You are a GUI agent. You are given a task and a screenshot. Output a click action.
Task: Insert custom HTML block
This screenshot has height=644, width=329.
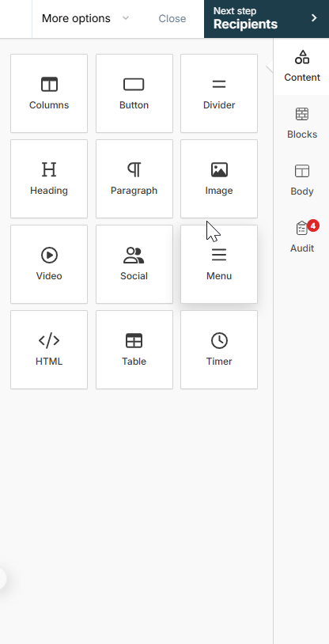[49, 350]
